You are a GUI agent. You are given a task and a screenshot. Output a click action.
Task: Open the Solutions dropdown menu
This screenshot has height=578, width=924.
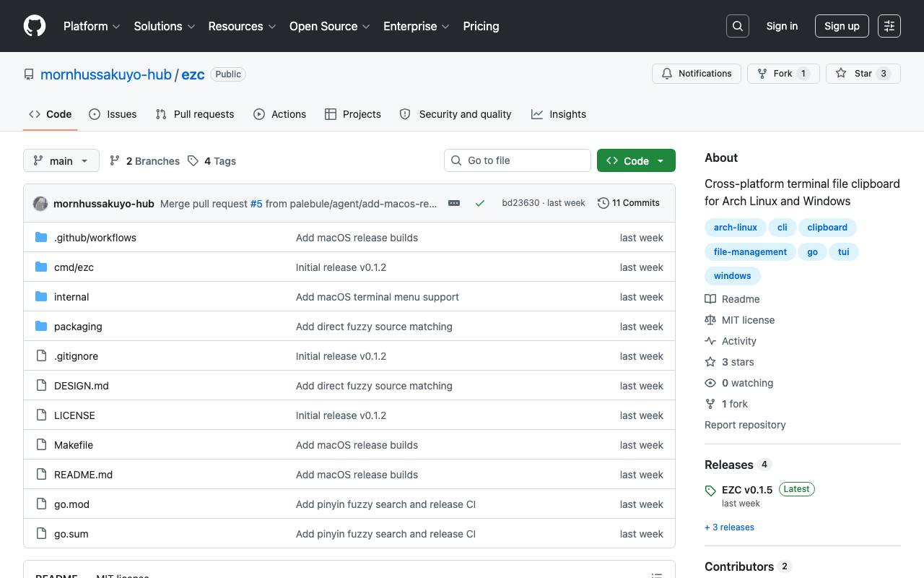coord(165,26)
